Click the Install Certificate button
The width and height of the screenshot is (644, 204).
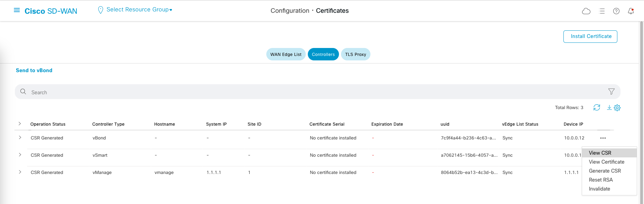click(590, 37)
